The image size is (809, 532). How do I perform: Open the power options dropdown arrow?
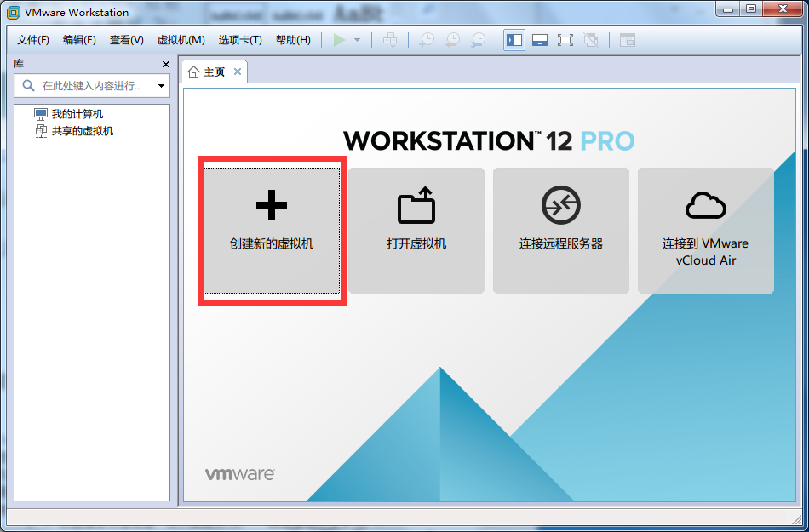pos(357,40)
